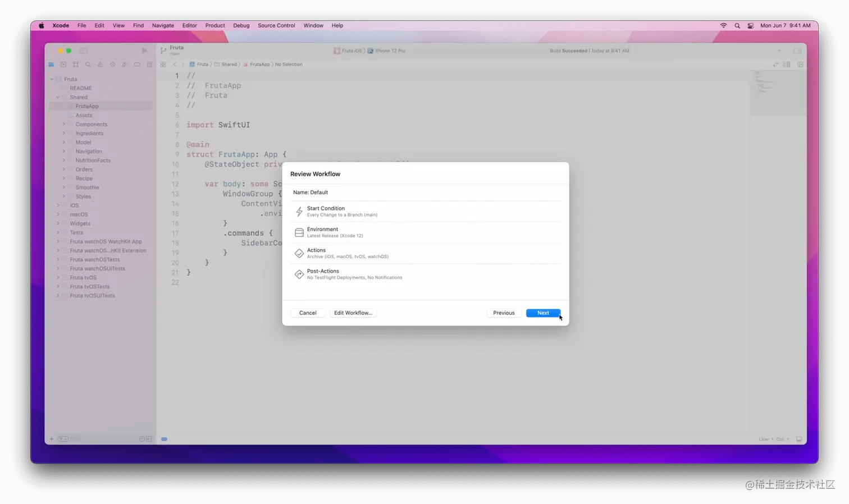Screen dimensions: 849x504
Task: Enable code review with arrows icon
Action: (x=775, y=65)
